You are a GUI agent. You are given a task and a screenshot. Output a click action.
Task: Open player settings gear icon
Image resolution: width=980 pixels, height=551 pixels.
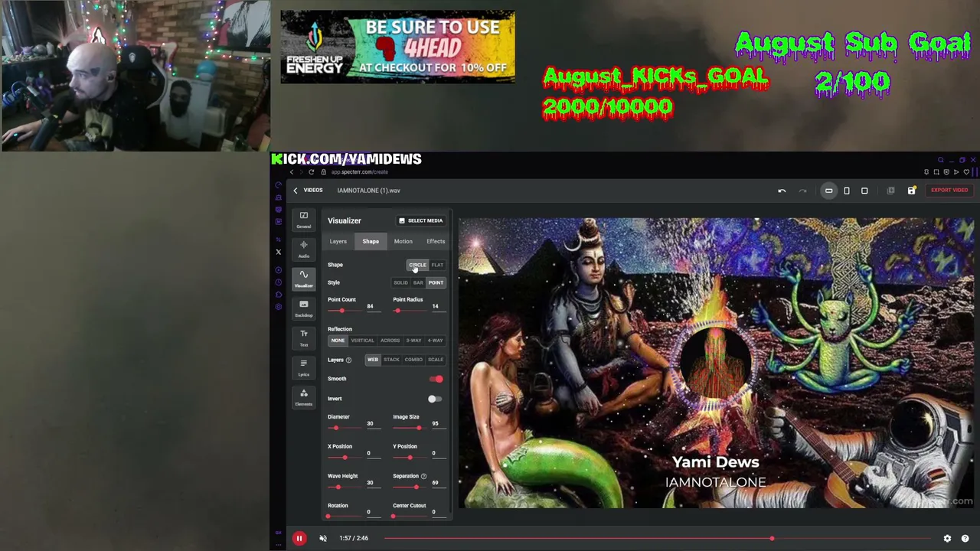click(947, 539)
